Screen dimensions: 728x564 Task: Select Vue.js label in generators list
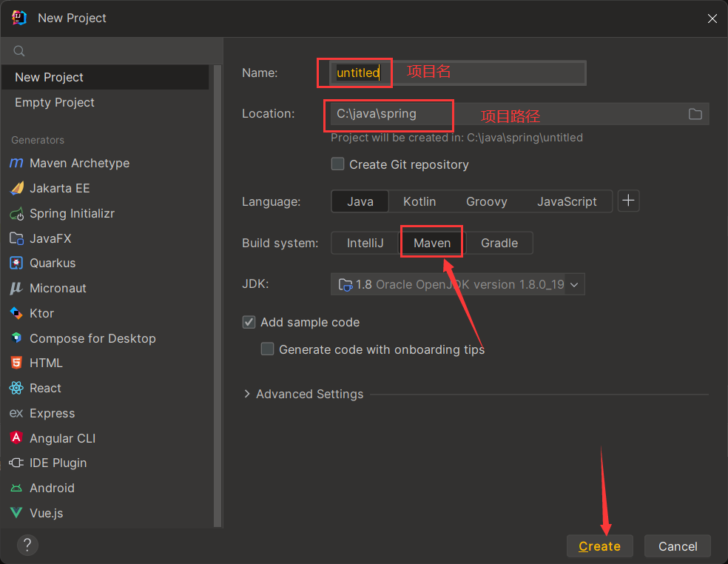pyautogui.click(x=47, y=513)
